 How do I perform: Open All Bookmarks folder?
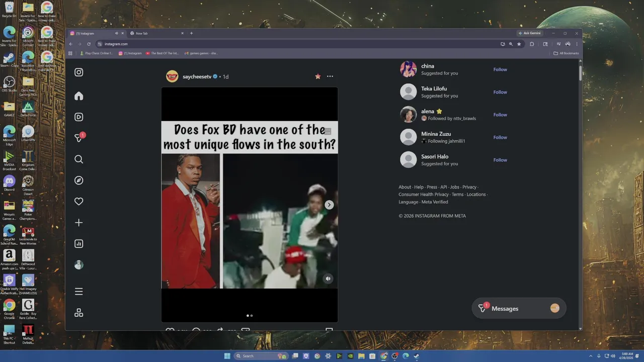tap(566, 53)
